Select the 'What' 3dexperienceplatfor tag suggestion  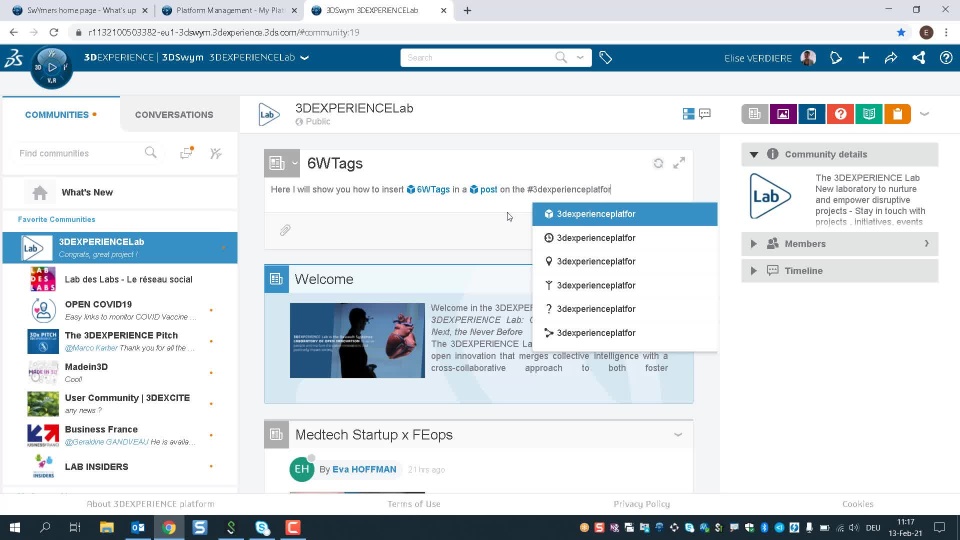624,214
